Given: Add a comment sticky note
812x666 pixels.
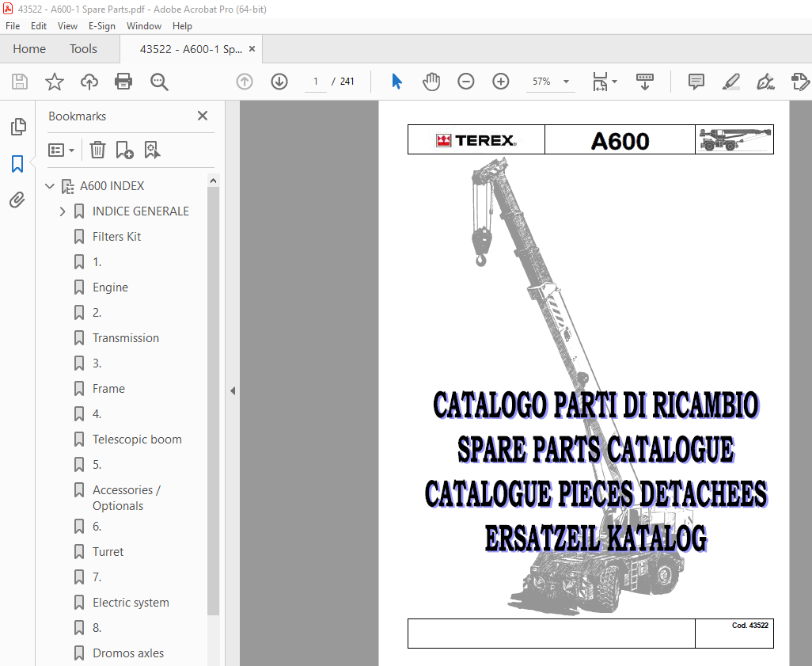Looking at the screenshot, I should tap(696, 82).
